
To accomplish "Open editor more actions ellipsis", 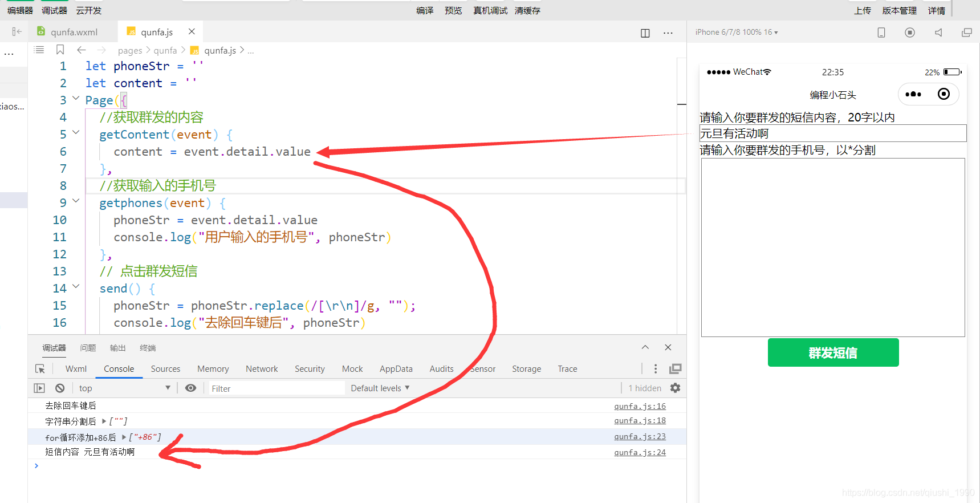I will point(668,33).
